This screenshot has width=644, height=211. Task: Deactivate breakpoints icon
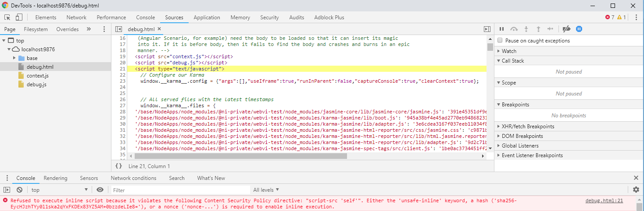tap(566, 29)
